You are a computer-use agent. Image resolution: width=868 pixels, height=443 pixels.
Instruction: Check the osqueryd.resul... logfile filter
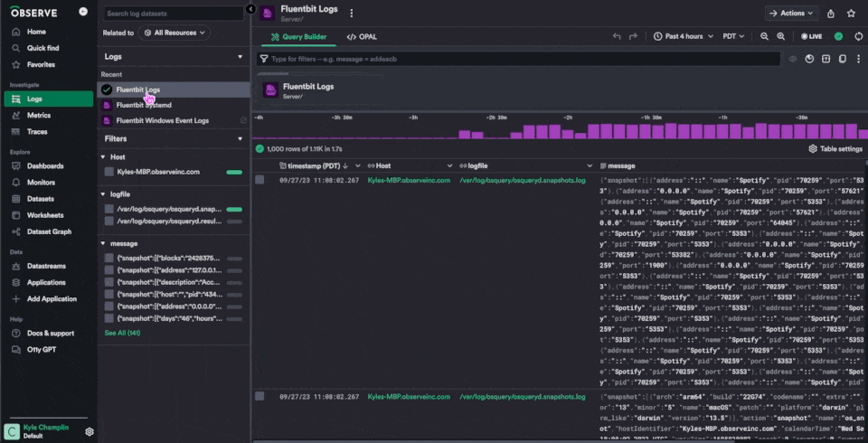pyautogui.click(x=109, y=221)
